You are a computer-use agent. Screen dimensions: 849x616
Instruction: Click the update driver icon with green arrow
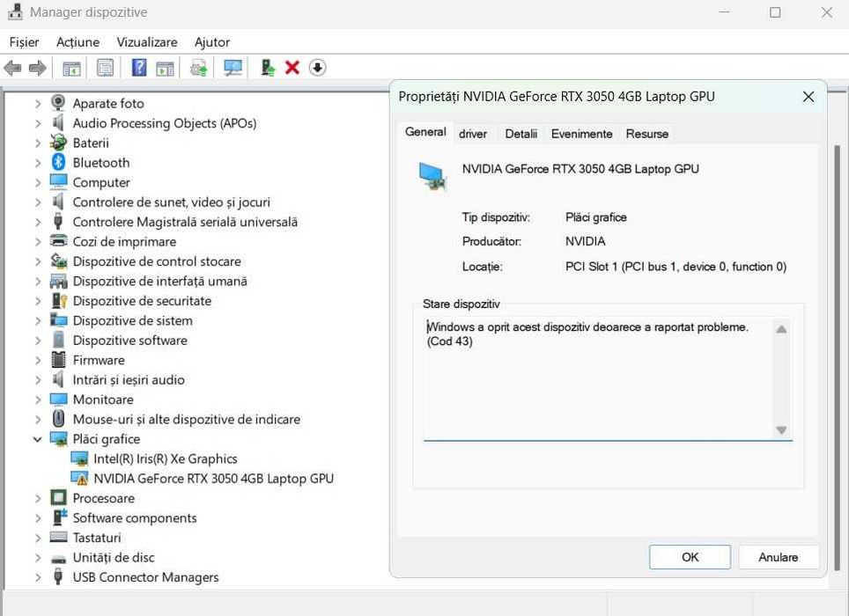(268, 68)
